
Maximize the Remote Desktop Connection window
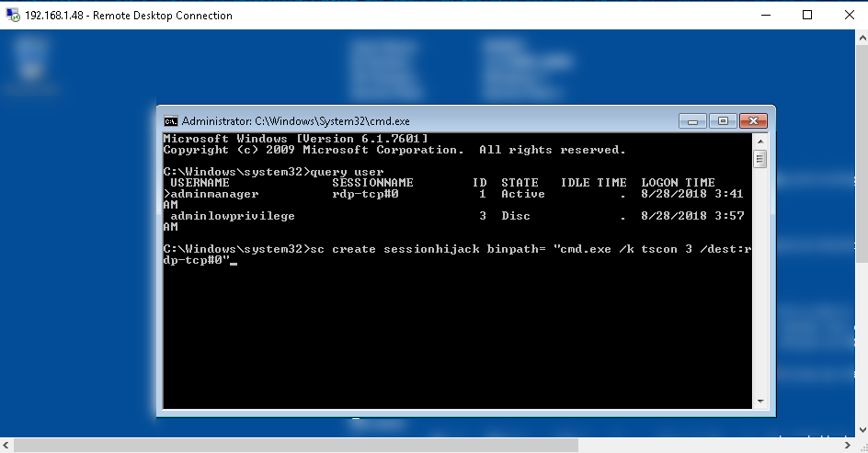(807, 15)
